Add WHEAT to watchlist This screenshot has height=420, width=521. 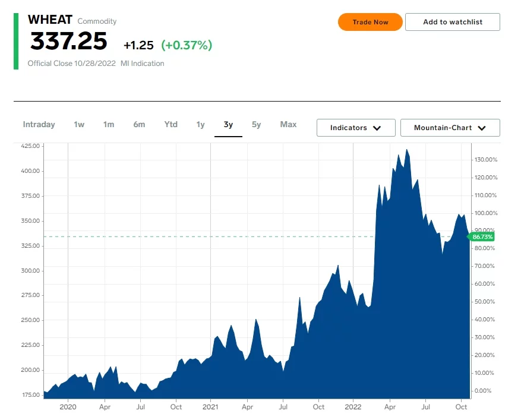click(453, 22)
